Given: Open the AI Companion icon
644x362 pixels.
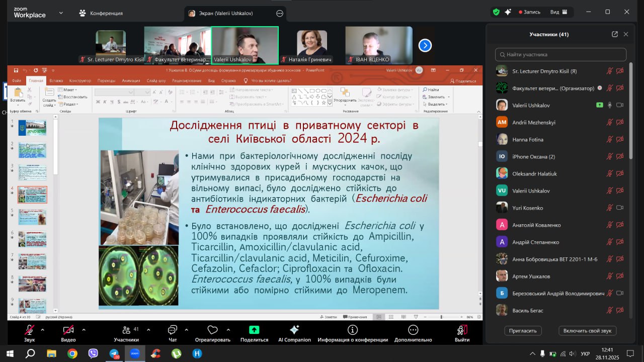Looking at the screenshot, I should coord(294,330).
